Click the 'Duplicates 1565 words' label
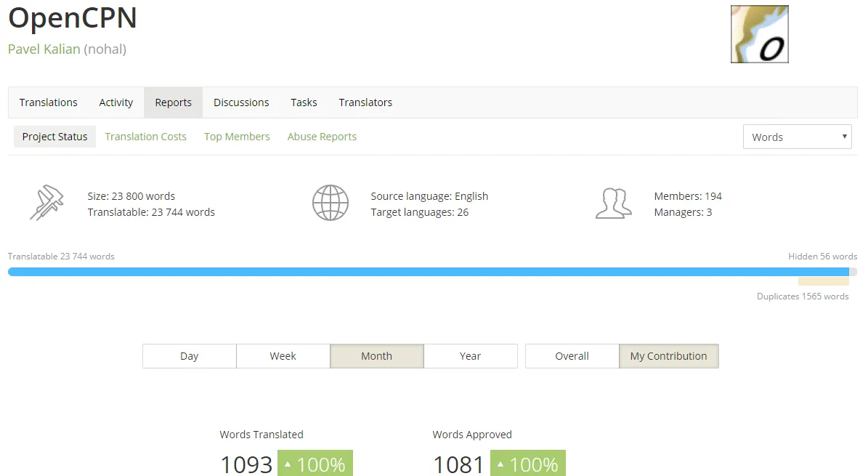868x476 pixels. pos(803,297)
